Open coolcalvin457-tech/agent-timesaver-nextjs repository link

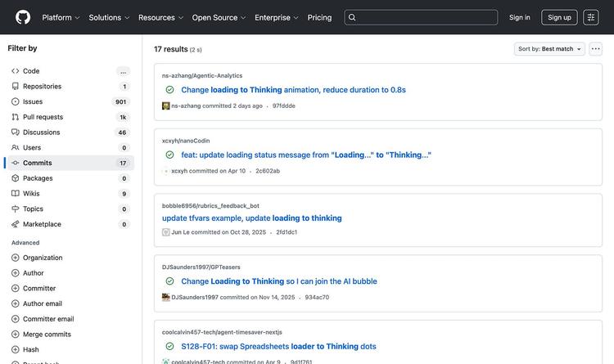(222, 332)
